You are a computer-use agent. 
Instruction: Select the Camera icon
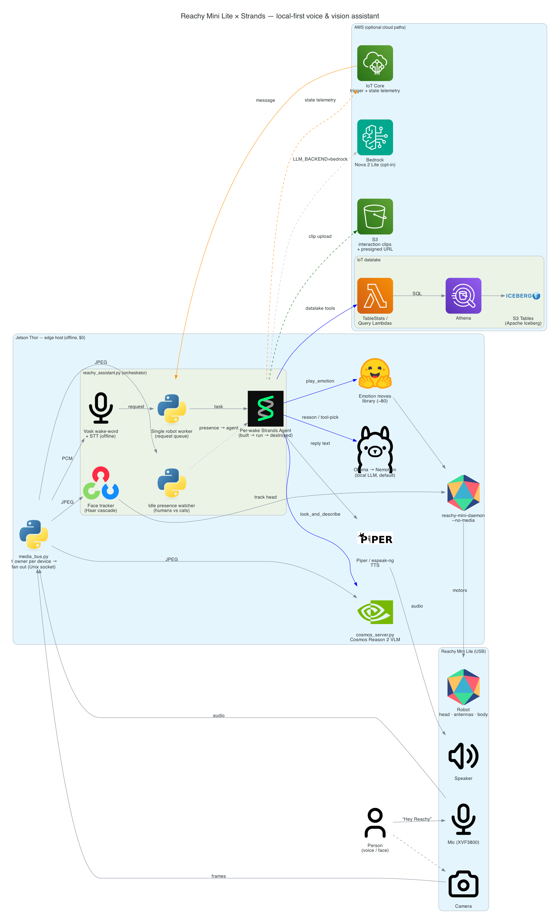click(x=463, y=884)
